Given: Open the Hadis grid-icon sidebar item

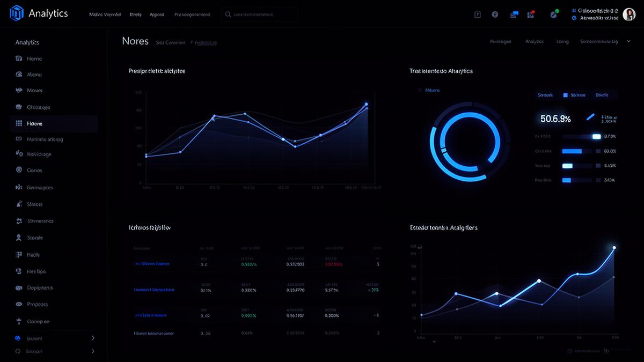Looking at the screenshot, I should click(27, 254).
